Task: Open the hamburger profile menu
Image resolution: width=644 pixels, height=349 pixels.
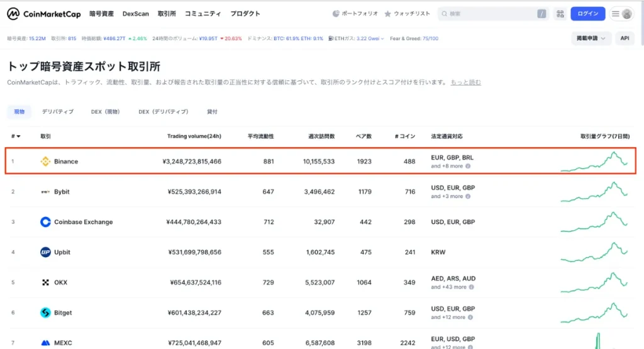Action: point(621,14)
